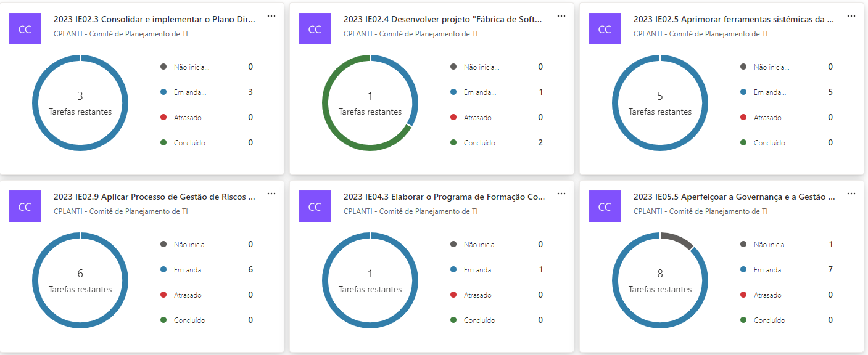Viewport: 868px width, 355px height.
Task: Show more options for IE02.9 plan
Action: click(x=271, y=194)
